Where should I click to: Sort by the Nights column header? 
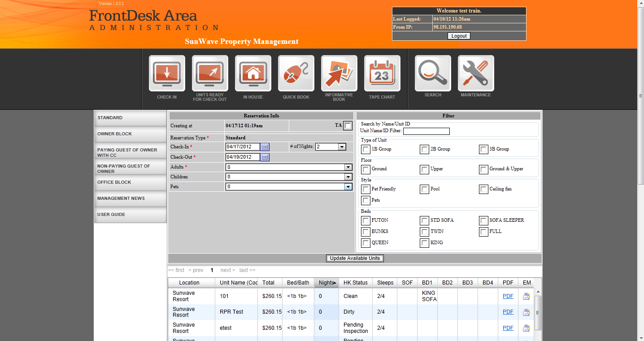pyautogui.click(x=326, y=283)
